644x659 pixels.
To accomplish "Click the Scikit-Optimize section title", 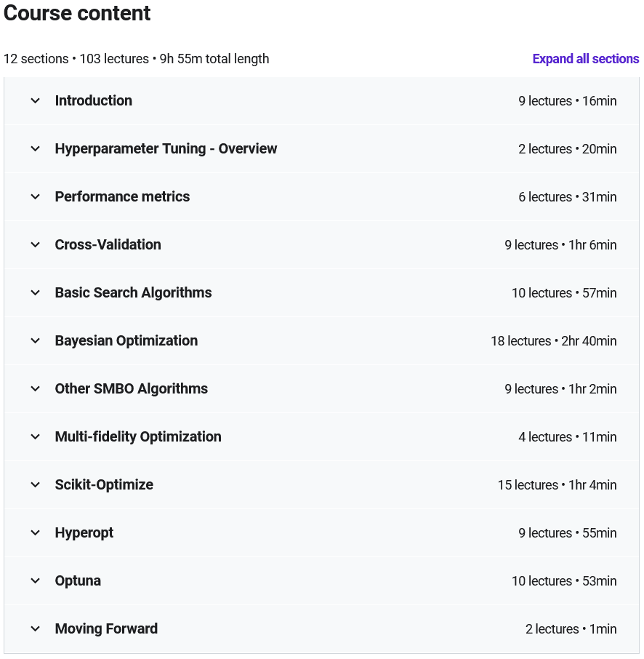I will point(104,484).
